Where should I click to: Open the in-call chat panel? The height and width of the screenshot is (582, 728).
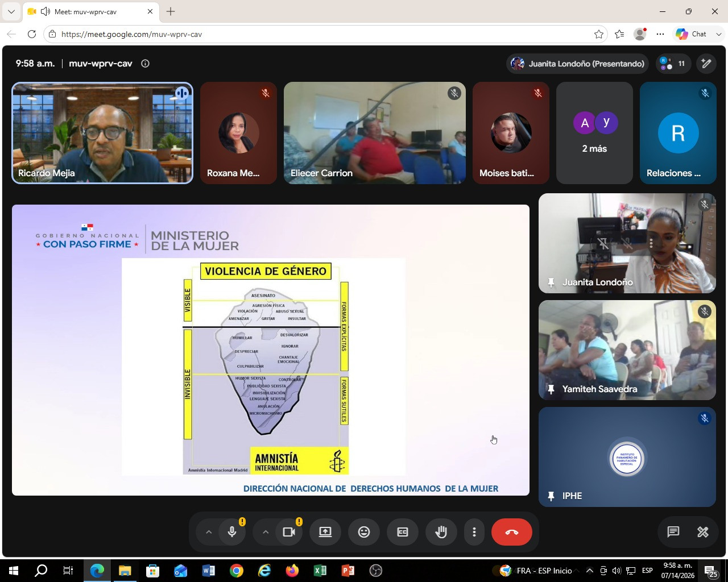pyautogui.click(x=673, y=532)
